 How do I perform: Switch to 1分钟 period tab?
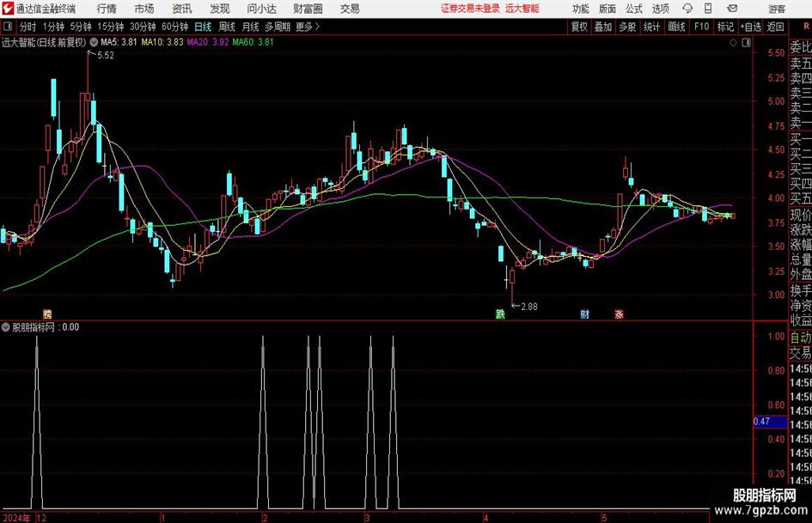(x=53, y=27)
